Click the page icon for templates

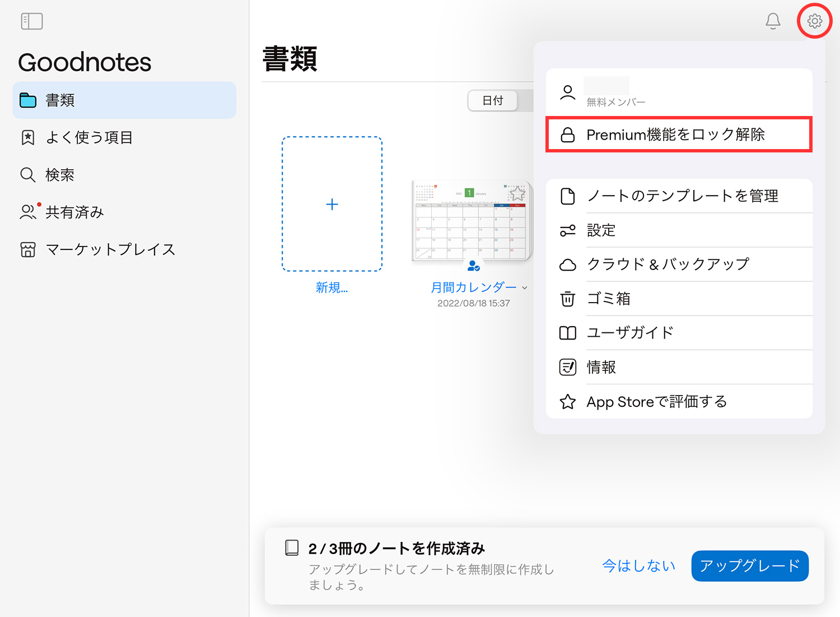(x=568, y=196)
